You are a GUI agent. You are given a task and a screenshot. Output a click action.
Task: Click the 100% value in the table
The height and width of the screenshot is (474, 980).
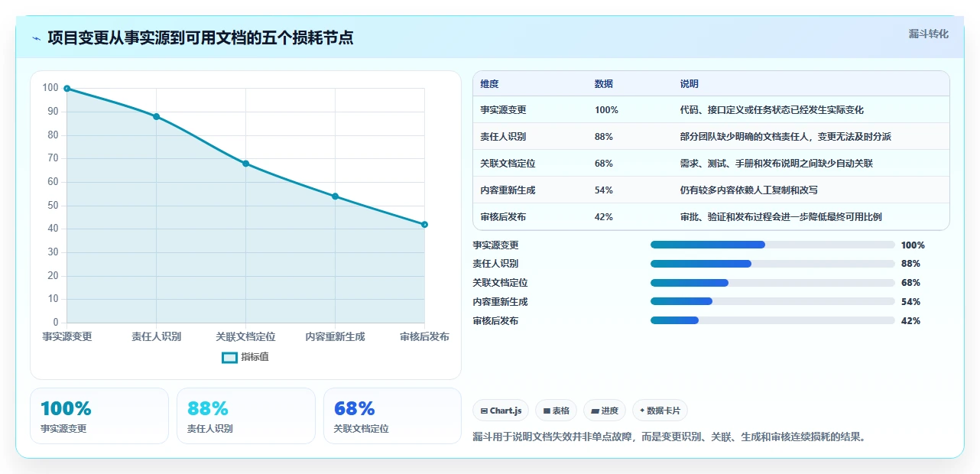pos(607,110)
